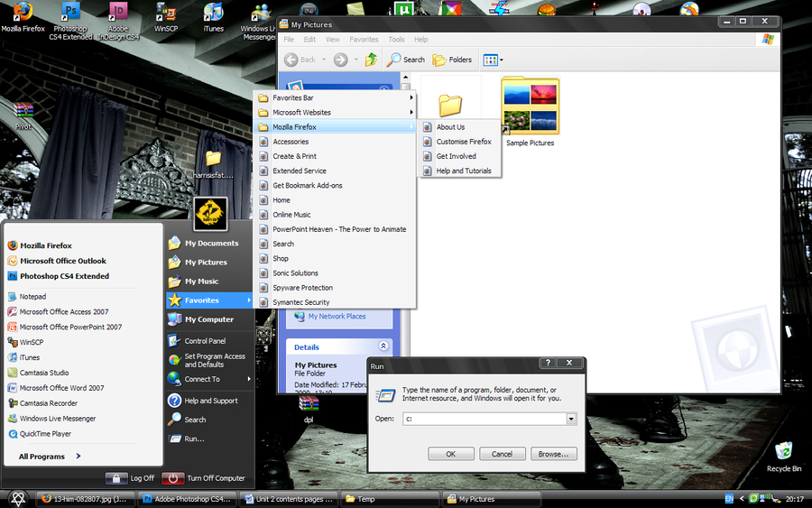Select Mozilla Firefox favorites folder

pos(336,127)
